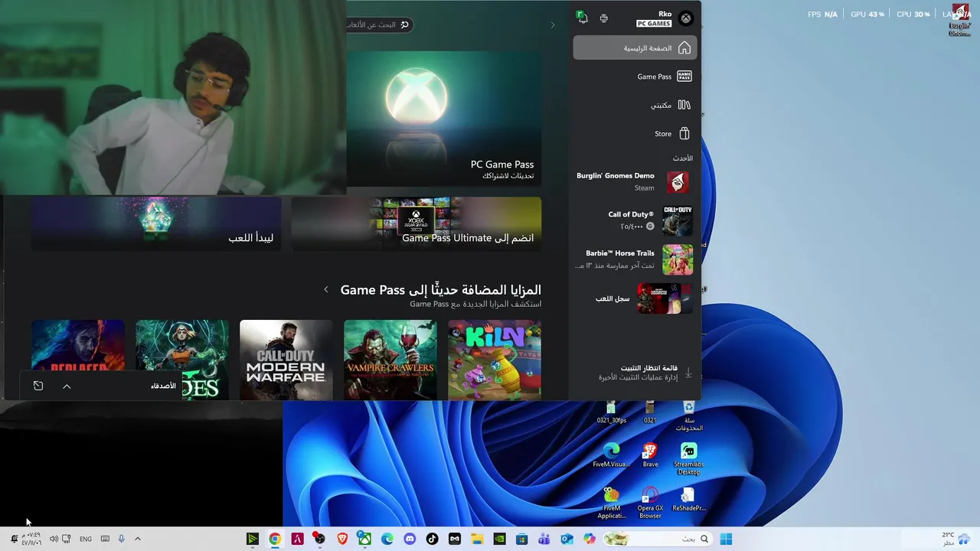
Task: Open the Kiln game tile
Action: pos(495,360)
